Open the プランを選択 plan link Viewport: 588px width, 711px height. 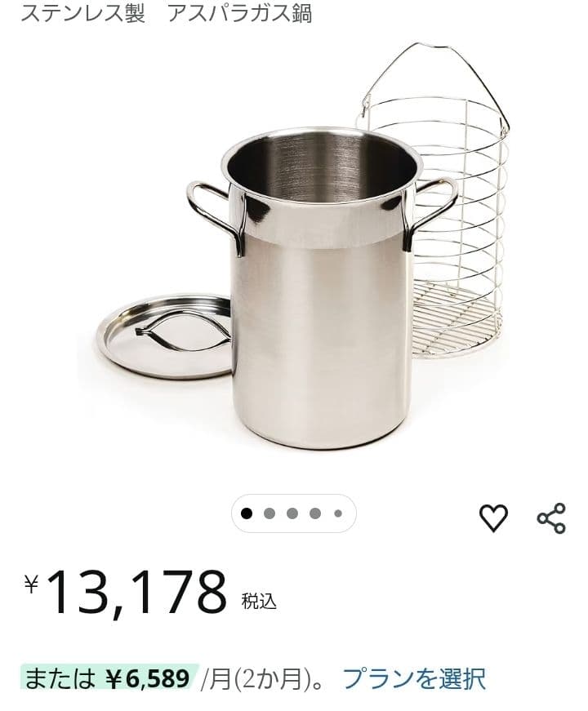click(x=414, y=679)
